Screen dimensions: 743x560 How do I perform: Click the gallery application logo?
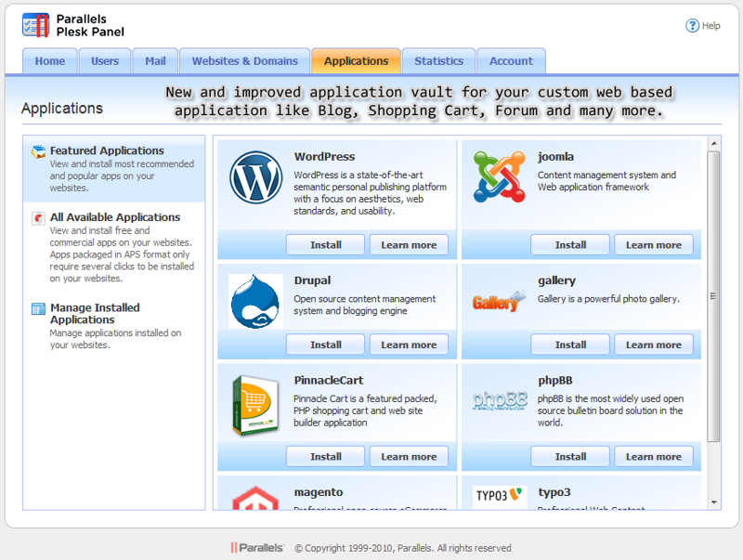pyautogui.click(x=497, y=301)
